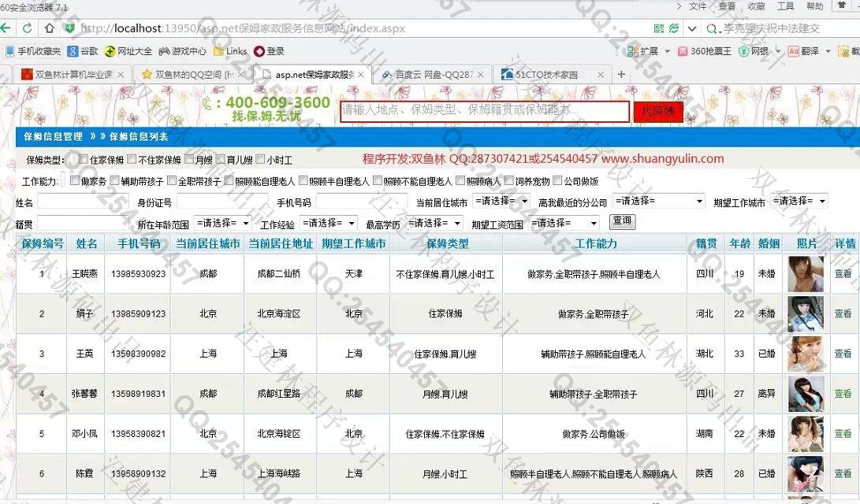View details for 王晓燕 row
860x504 pixels.
coord(843,273)
